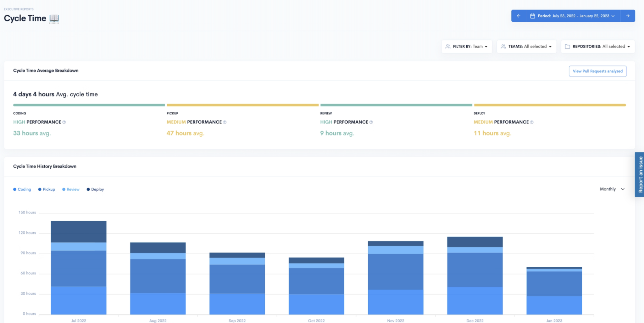Viewport: 644px width, 323px height.
Task: Open the Teams: All selected dropdown
Action: pos(526,46)
